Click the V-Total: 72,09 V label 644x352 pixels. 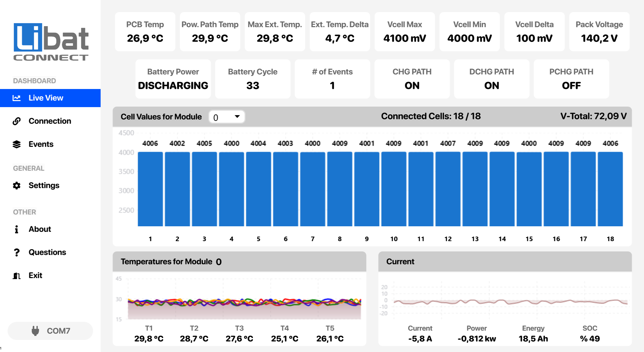click(x=593, y=116)
